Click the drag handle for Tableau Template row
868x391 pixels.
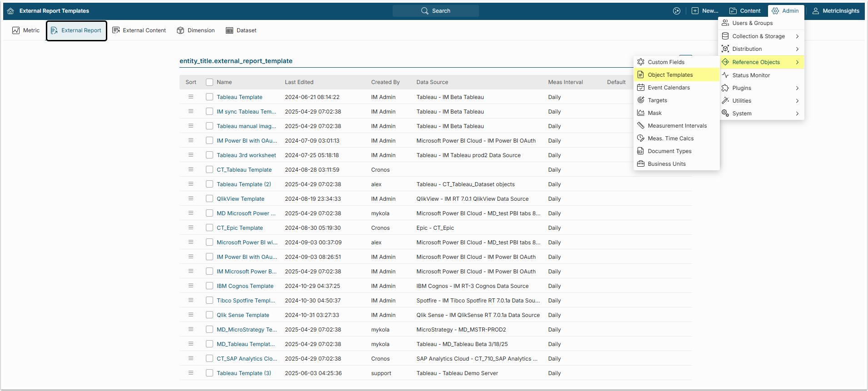(191, 97)
